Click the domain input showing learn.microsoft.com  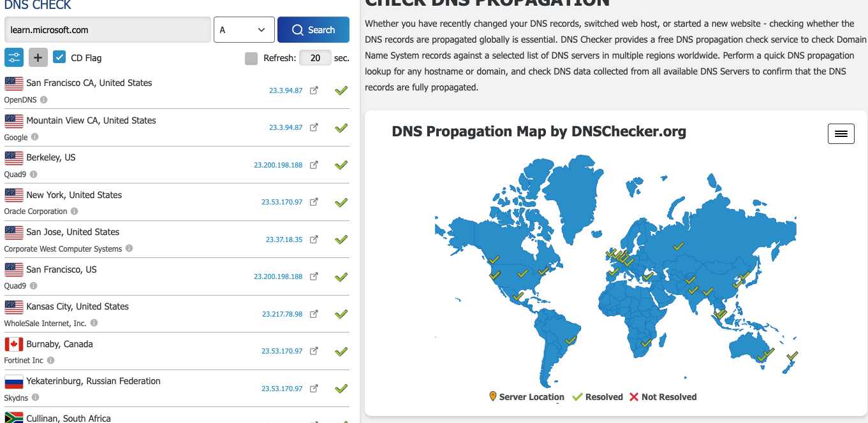pos(107,29)
